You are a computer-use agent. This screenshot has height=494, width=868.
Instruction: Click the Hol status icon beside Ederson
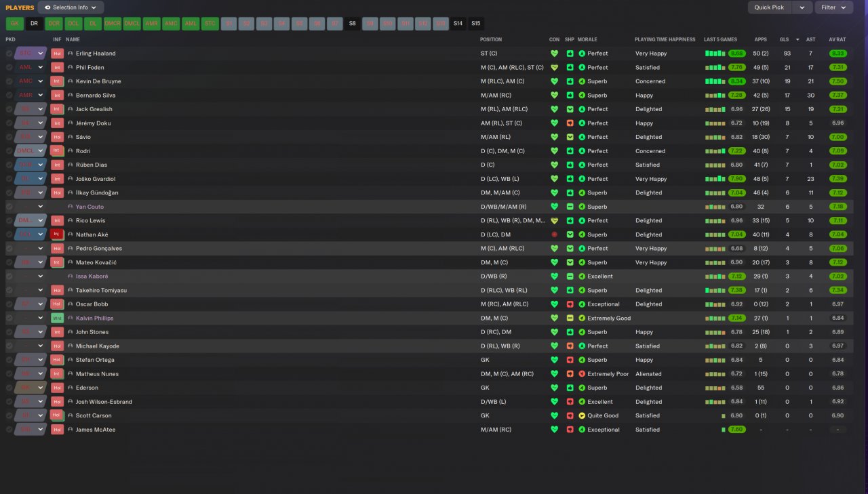click(57, 388)
